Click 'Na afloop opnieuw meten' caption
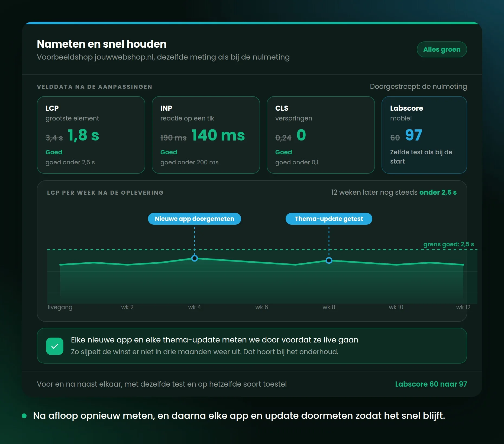 tap(239, 416)
